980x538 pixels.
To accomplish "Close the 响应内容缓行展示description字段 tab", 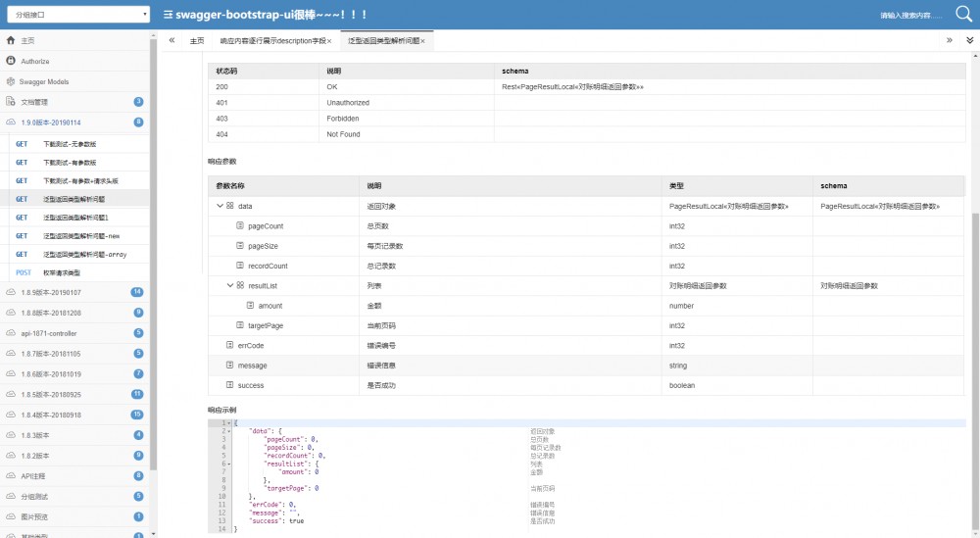I will 329,41.
